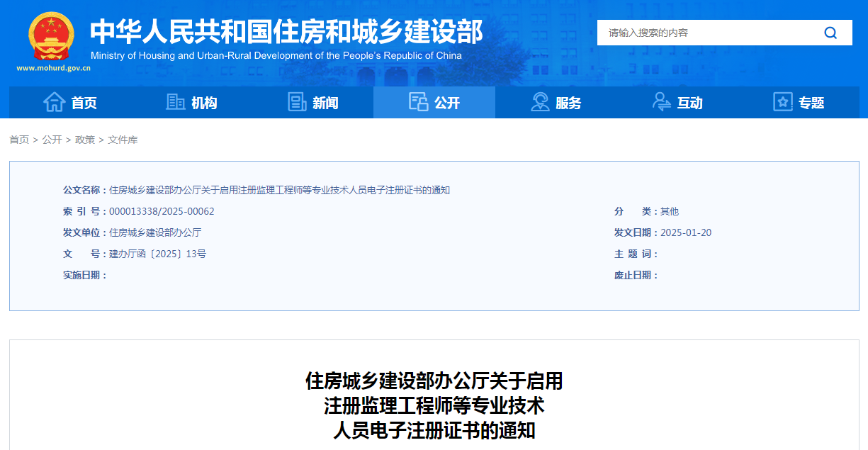Viewport: 868px width, 450px height.
Task: Click the 公文名称 value text
Action: pos(280,190)
